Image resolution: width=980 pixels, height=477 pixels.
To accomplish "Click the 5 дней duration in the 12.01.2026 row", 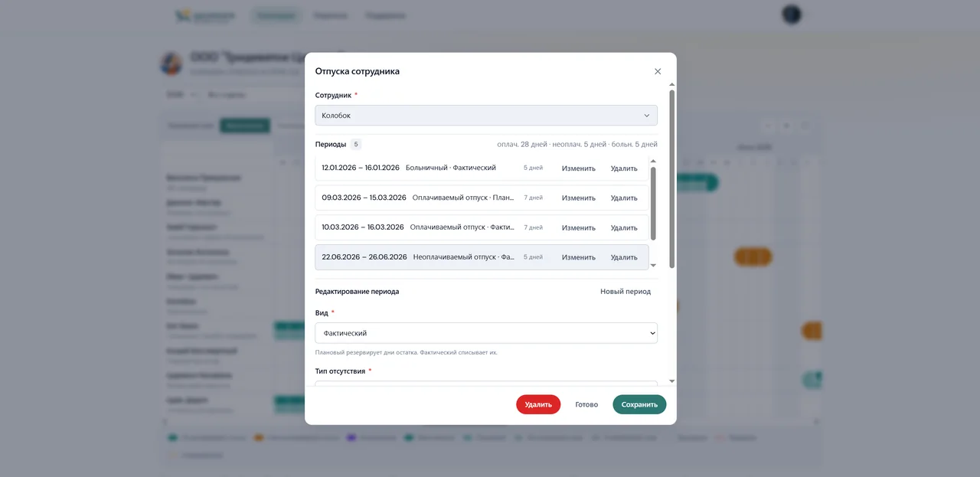I will click(533, 168).
